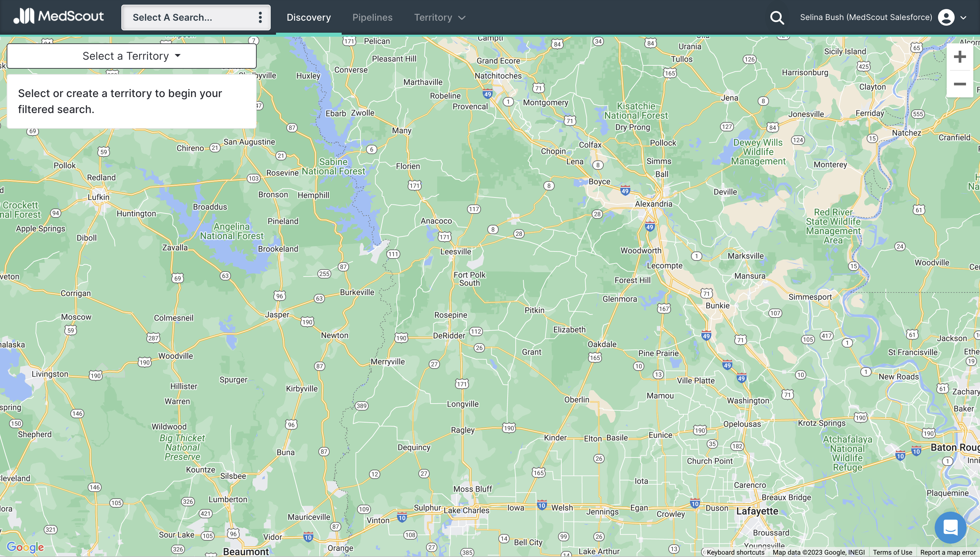The width and height of the screenshot is (980, 557).
Task: Click the Natchez town label
Action: [x=906, y=133]
